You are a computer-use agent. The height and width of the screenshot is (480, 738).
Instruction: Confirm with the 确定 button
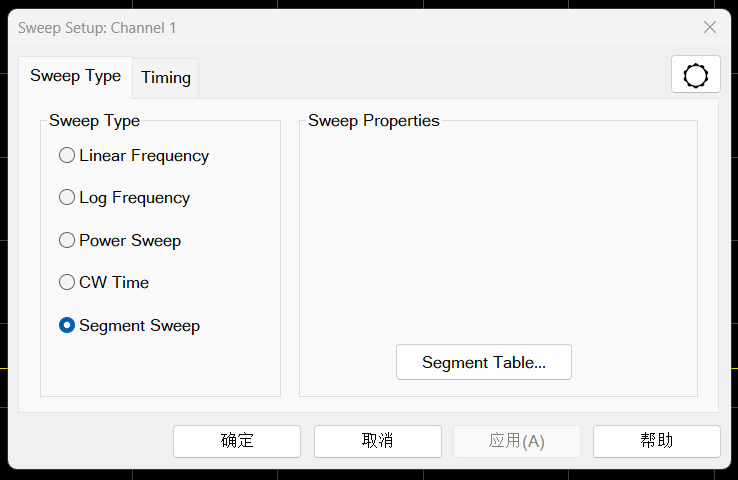point(237,441)
